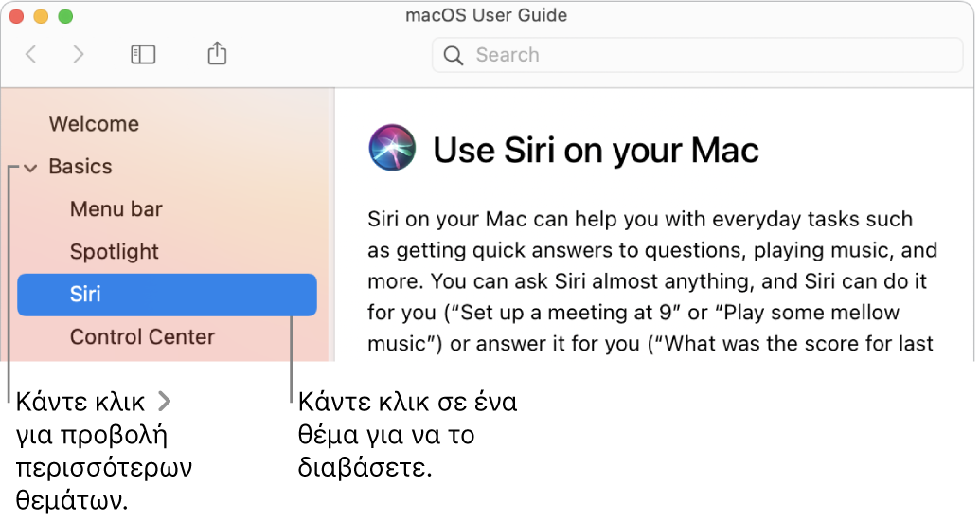Toggle the sidebar with the sidebar icon
Viewport: 980px width, 522px height.
[143, 54]
